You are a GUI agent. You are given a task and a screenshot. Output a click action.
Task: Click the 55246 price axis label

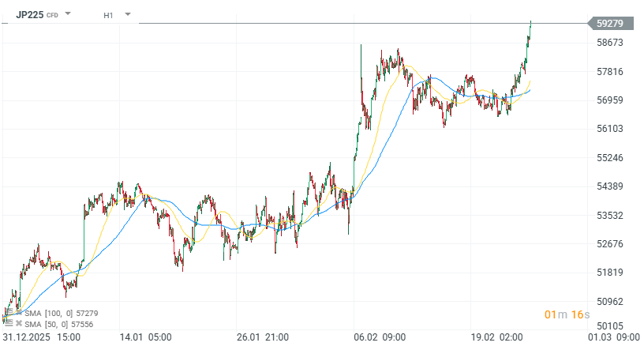tap(611, 158)
